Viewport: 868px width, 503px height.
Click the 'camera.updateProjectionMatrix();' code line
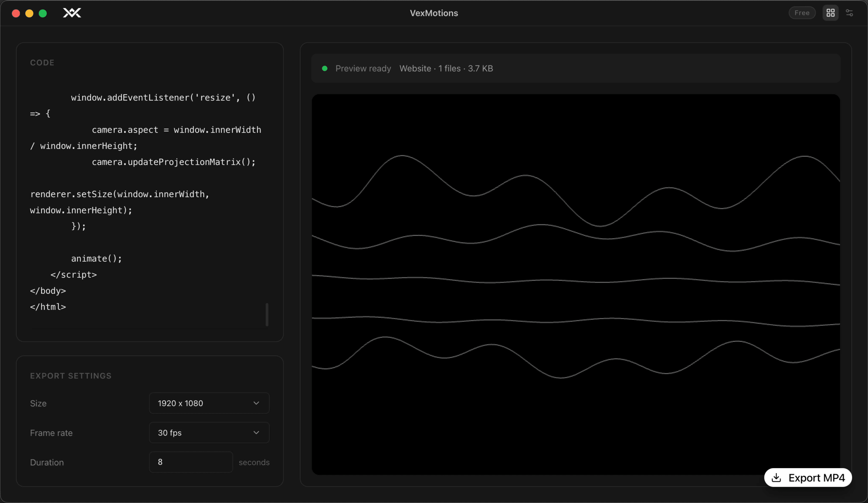tap(174, 162)
